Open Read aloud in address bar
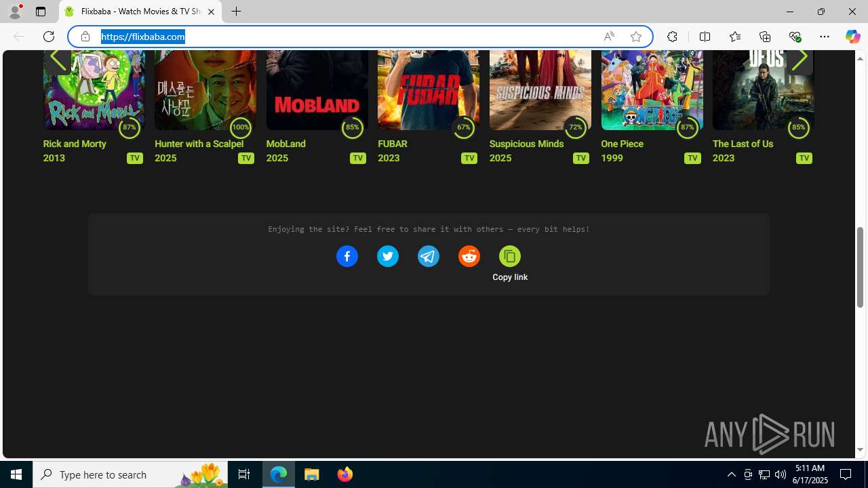Viewport: 868px width, 488px height. click(609, 37)
